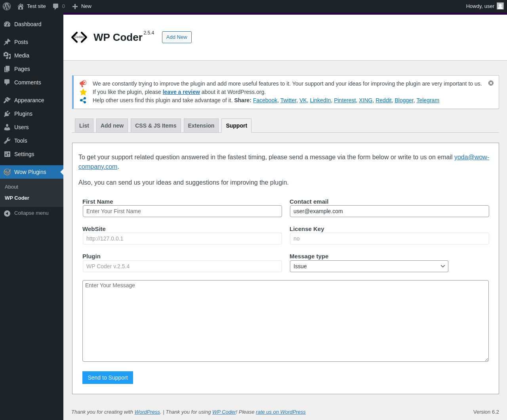Focus the First Name input field
Image resolution: width=507 pixels, height=420 pixels.
[182, 211]
